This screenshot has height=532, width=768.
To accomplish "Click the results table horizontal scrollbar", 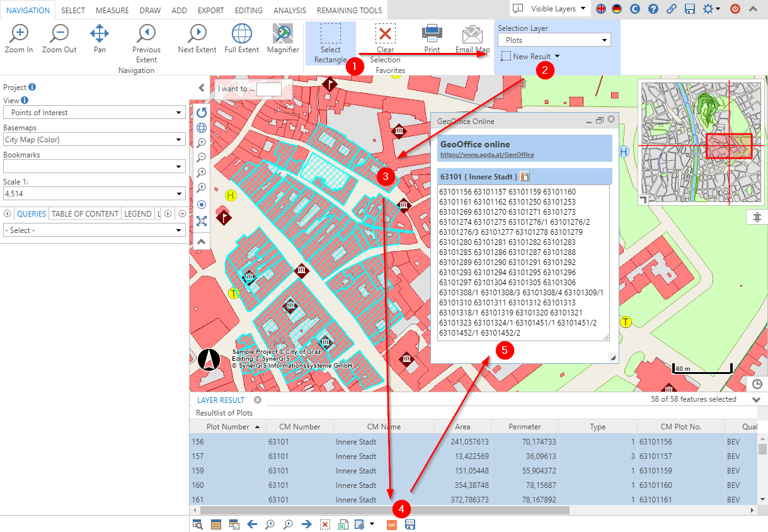I will (384, 510).
